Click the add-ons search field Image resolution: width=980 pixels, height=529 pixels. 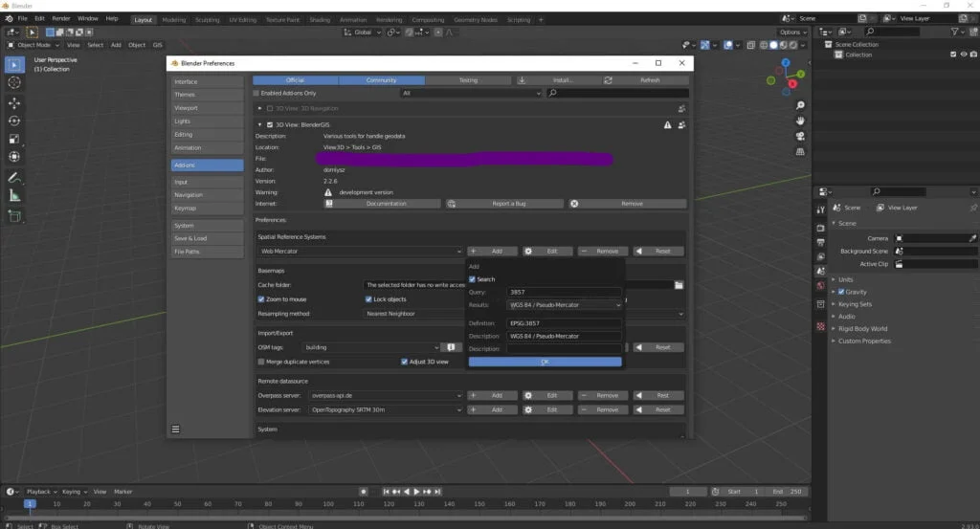click(617, 93)
